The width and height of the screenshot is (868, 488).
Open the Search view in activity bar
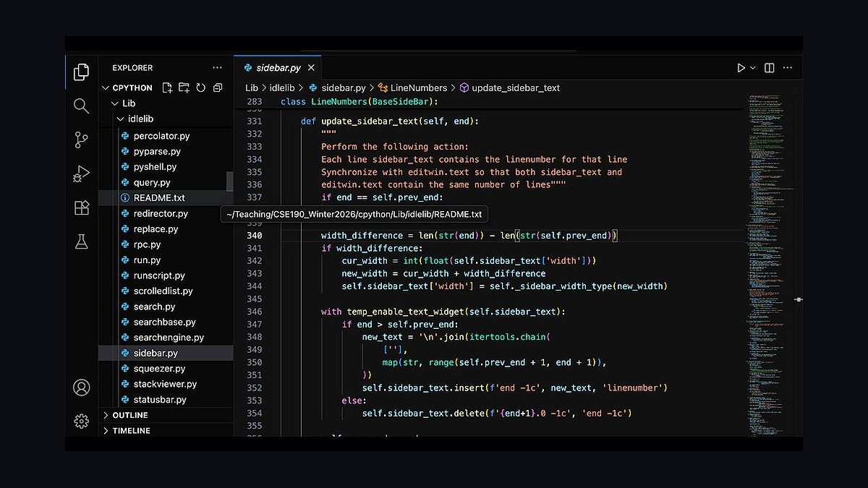click(x=81, y=106)
